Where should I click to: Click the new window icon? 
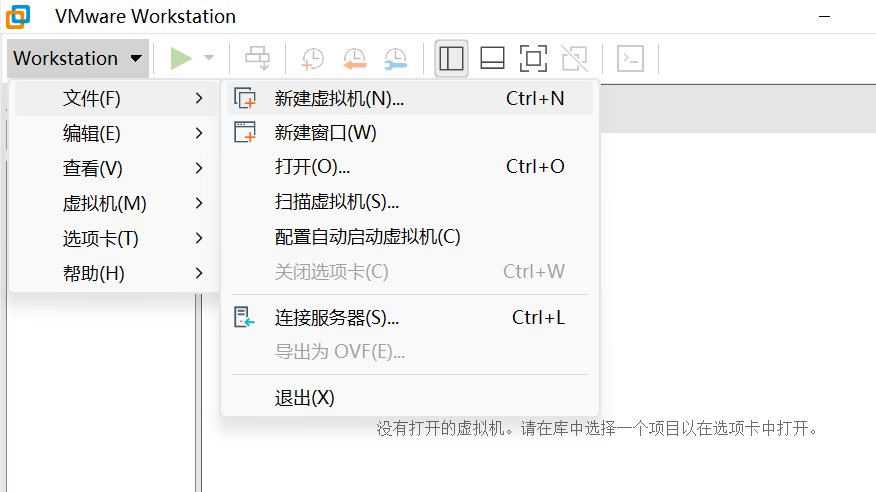[x=245, y=132]
